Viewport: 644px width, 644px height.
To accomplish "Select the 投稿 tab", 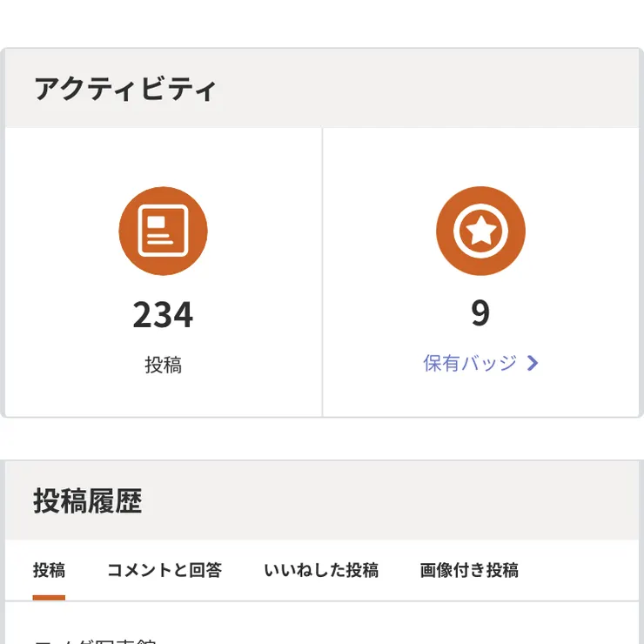I will tap(49, 570).
